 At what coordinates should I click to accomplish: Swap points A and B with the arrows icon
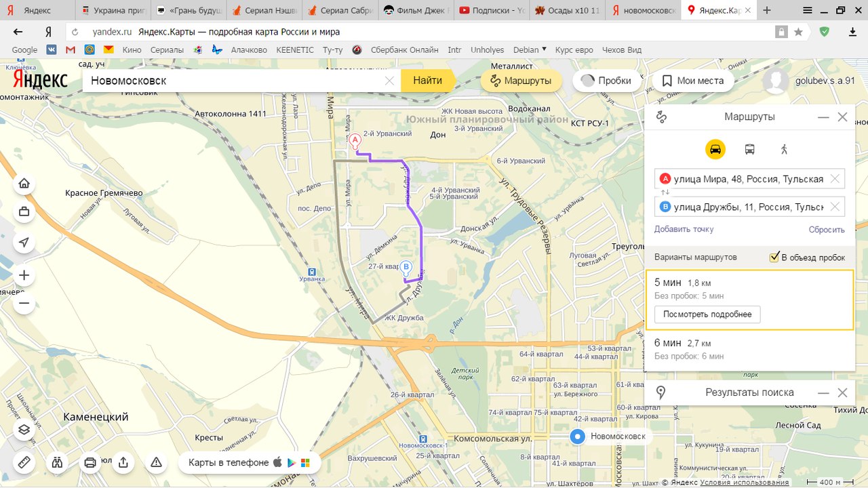(665, 192)
